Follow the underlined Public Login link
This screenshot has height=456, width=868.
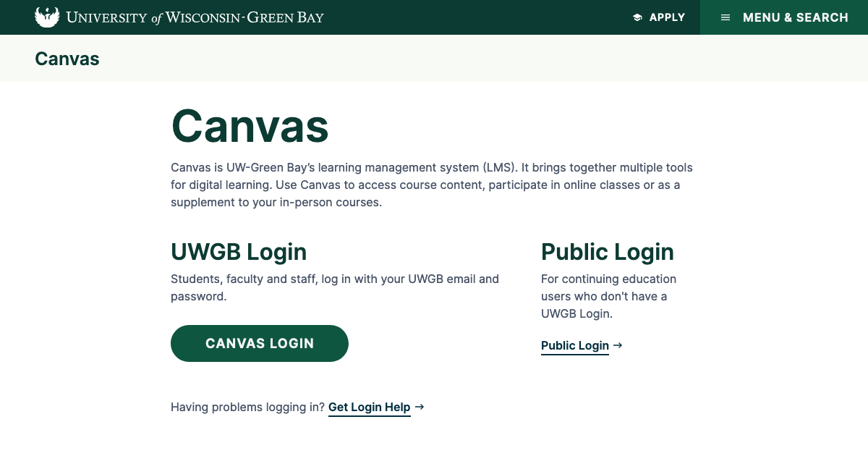pos(575,345)
